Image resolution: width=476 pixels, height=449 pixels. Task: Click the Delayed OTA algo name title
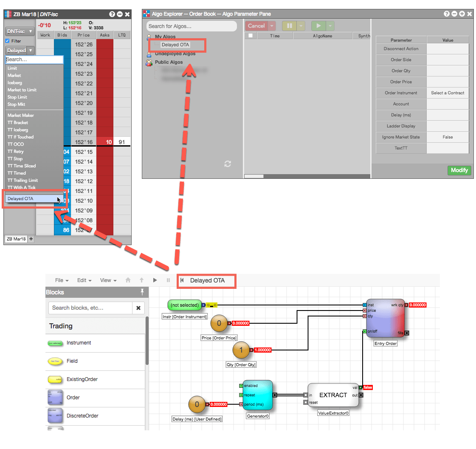[x=207, y=280]
